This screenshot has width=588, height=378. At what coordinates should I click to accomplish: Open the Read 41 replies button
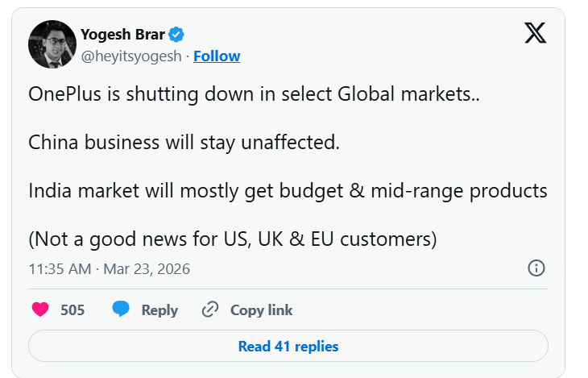288,347
